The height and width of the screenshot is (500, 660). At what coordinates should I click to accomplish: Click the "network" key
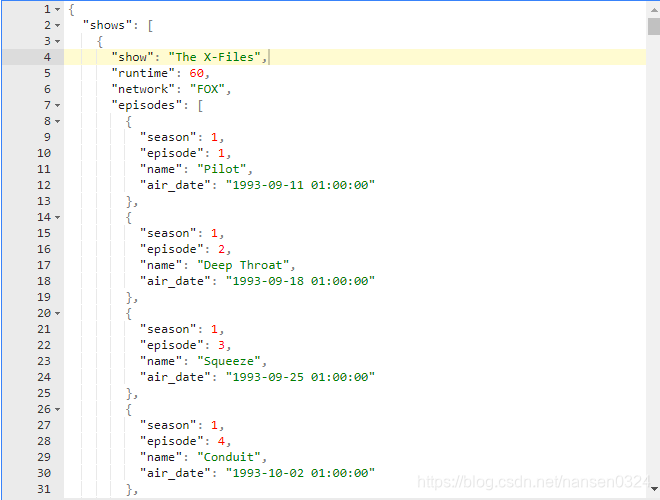point(143,89)
